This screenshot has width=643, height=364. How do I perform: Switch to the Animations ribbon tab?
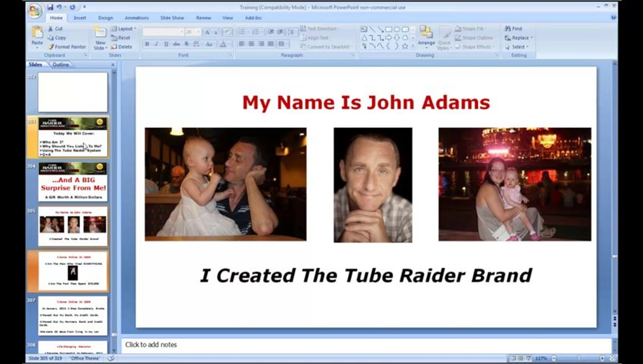pos(137,18)
